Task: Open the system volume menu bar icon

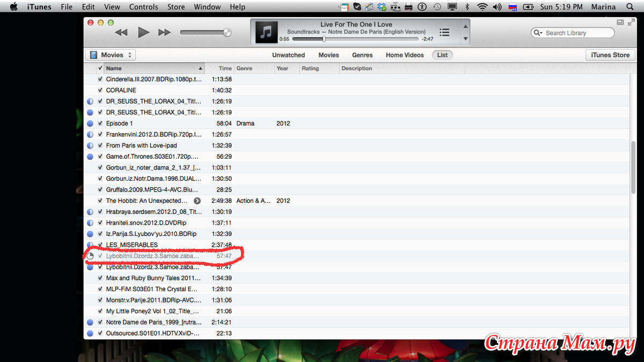Action: 497,7
